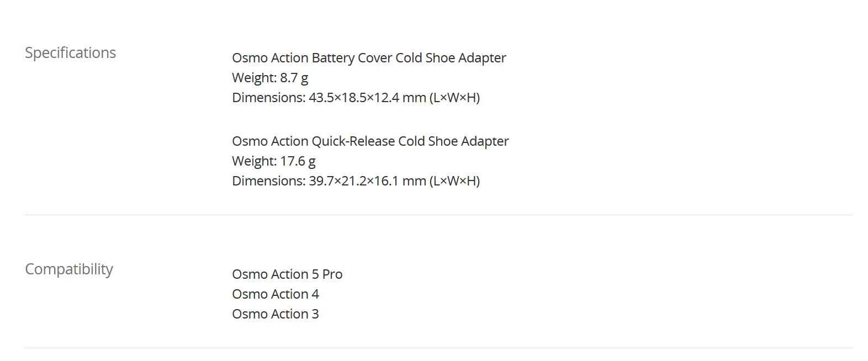Click Osmo Action 3 entry
Viewport: 868px width, 361px height.
pos(276,314)
